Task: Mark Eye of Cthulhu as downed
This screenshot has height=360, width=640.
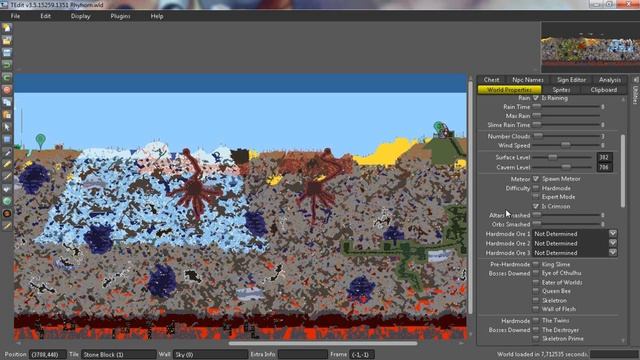Action: [536, 273]
